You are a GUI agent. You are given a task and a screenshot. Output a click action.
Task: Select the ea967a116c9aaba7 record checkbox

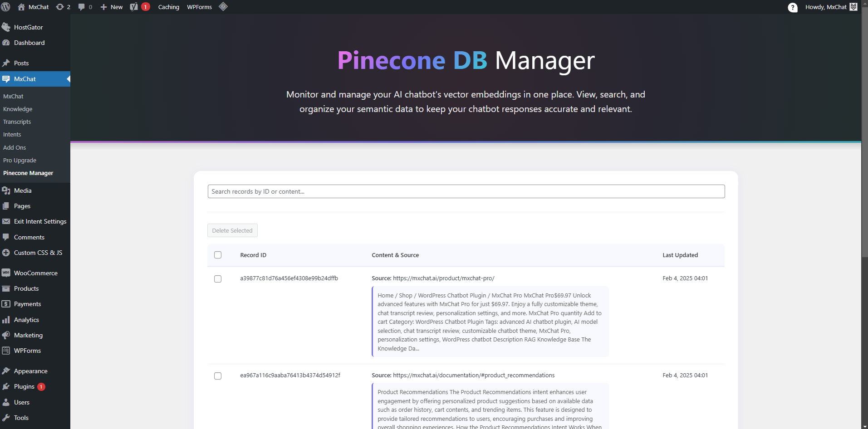point(218,376)
